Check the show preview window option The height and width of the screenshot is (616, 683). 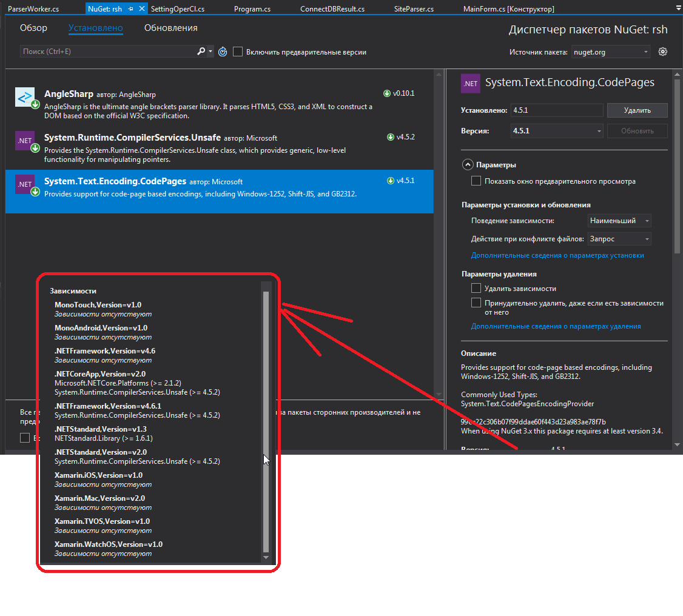476,181
